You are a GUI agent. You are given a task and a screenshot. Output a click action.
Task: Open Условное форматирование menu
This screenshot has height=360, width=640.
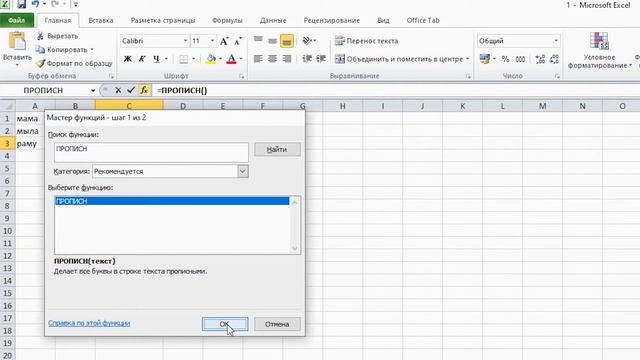tap(599, 51)
